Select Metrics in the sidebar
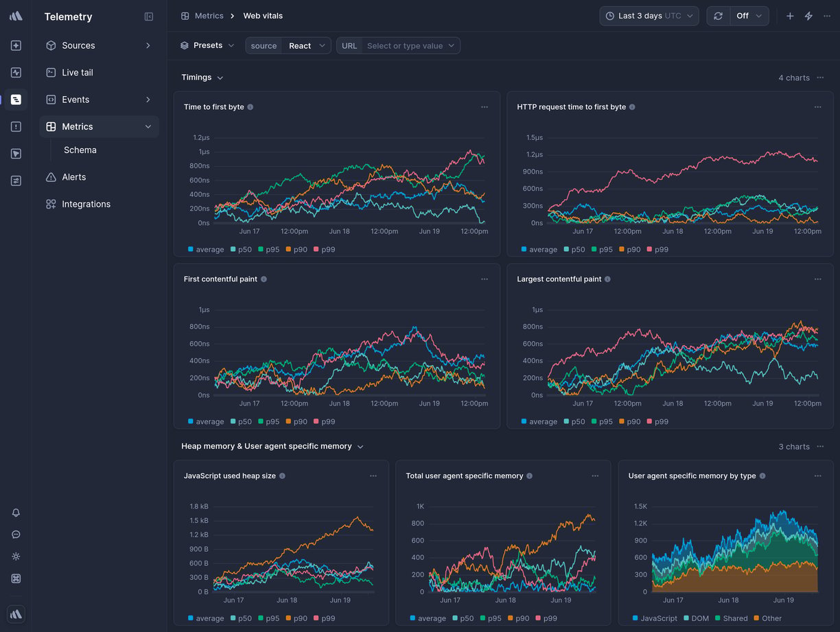840x632 pixels. tap(100, 126)
